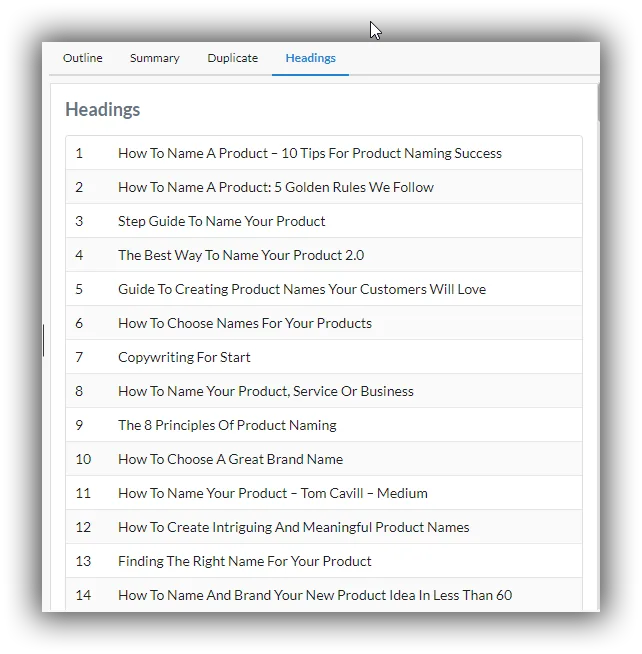Viewport: 642px width, 654px height.
Task: Click the active Headings tab
Action: [310, 58]
